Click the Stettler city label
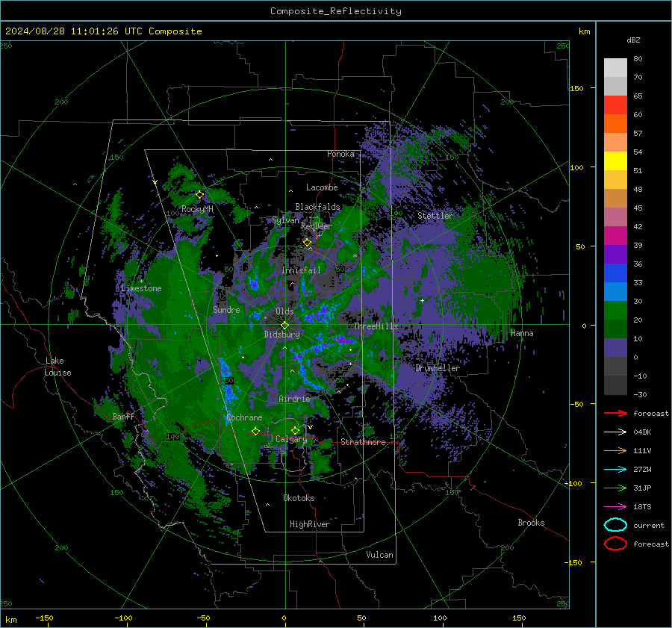672x628 pixels. click(x=435, y=216)
